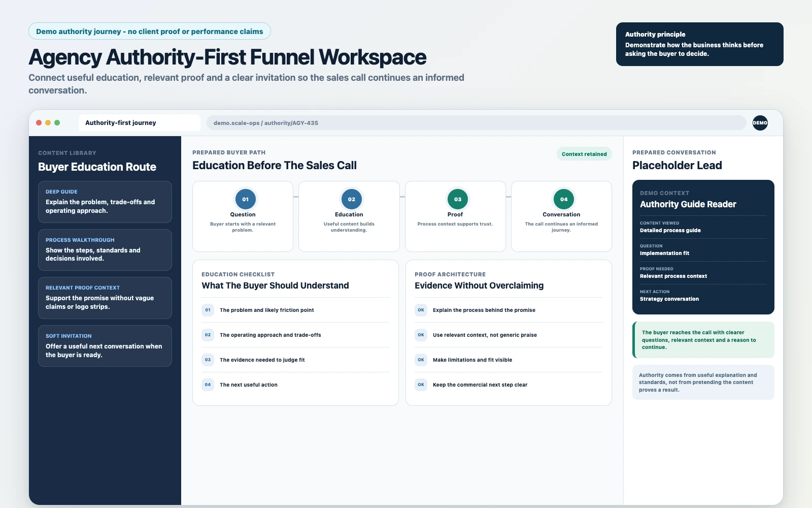Screen dimensions: 812x508
Task: Click 'Agency Authority-First Funnel Workspace' title
Action: pos(227,57)
